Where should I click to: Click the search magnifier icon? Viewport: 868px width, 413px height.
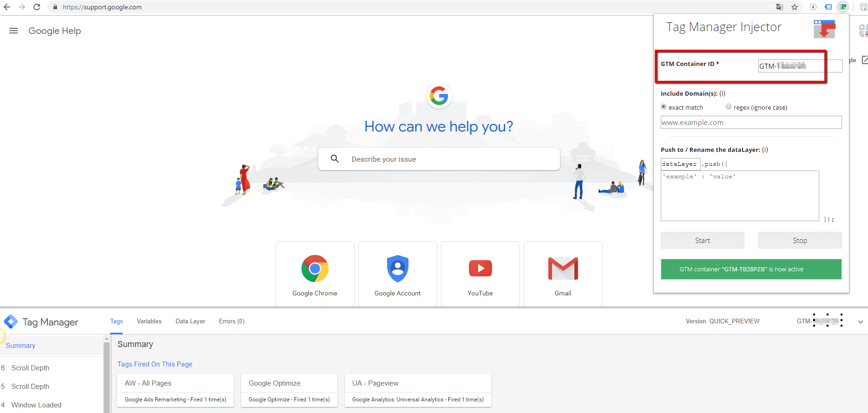point(335,159)
